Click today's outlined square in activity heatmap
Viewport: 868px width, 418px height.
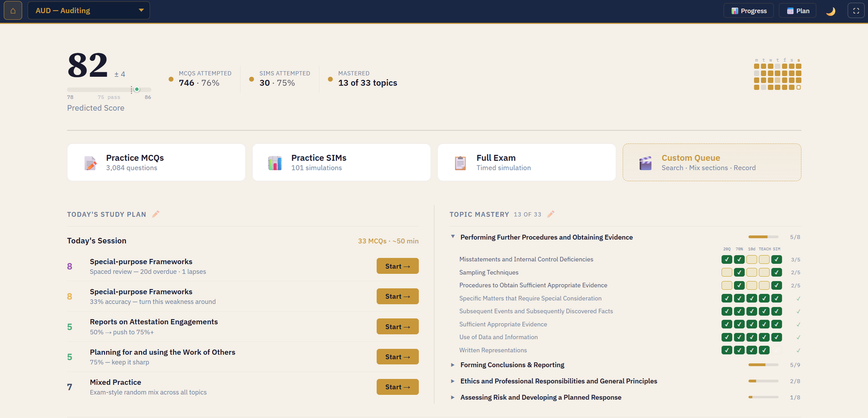[x=799, y=87]
